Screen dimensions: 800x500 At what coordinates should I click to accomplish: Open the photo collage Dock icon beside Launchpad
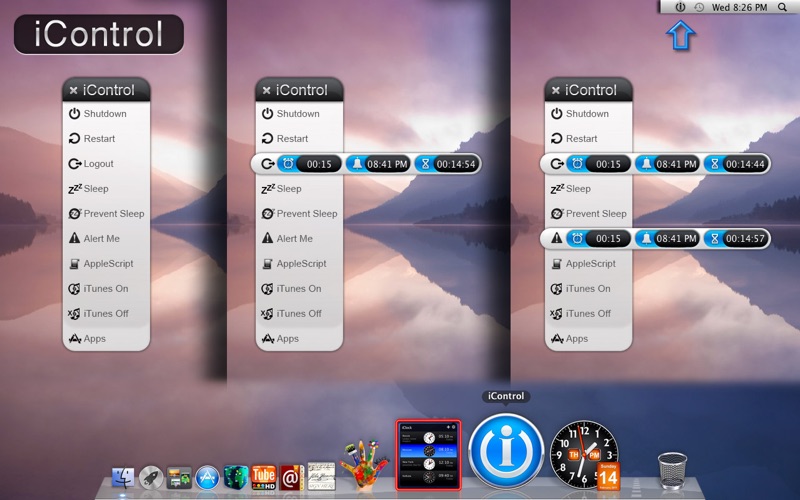point(179,479)
